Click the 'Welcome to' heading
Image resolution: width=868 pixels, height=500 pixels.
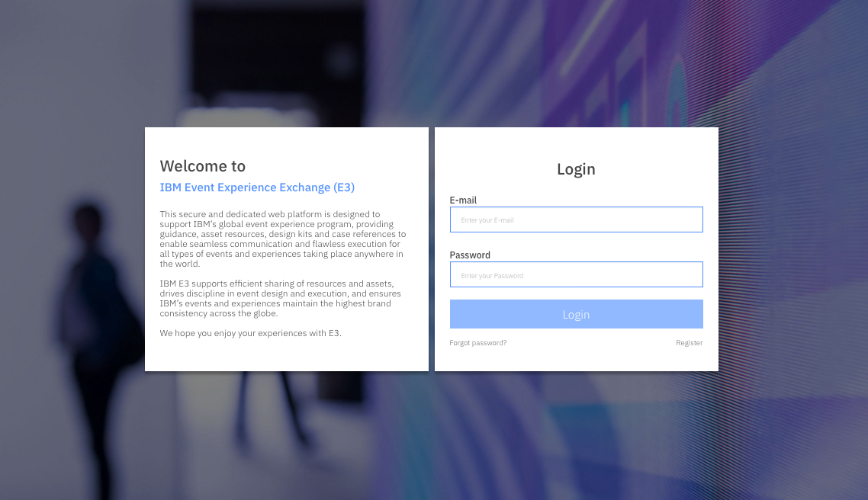(x=203, y=166)
